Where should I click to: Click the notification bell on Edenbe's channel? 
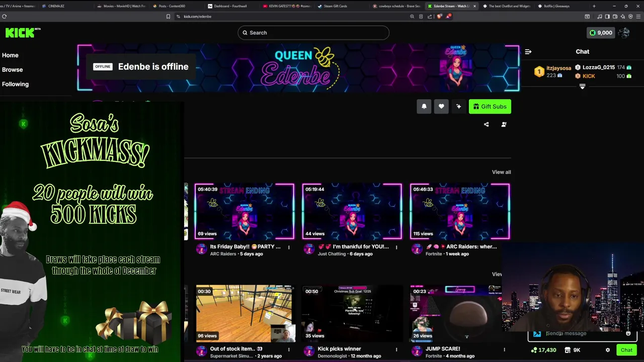point(424,107)
